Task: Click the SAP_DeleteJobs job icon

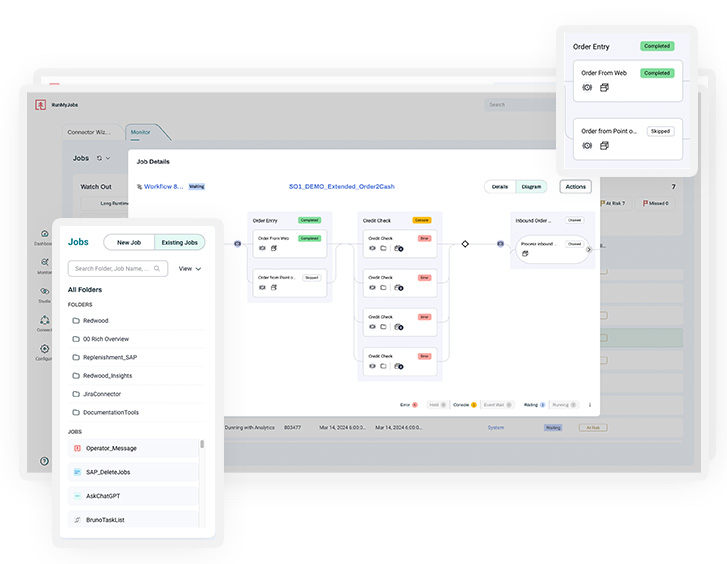Action: [x=76, y=472]
